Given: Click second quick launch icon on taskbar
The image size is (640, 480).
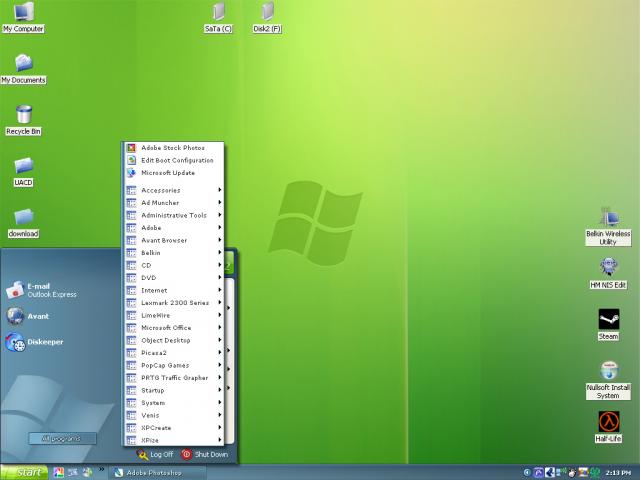Looking at the screenshot, I should [73, 473].
